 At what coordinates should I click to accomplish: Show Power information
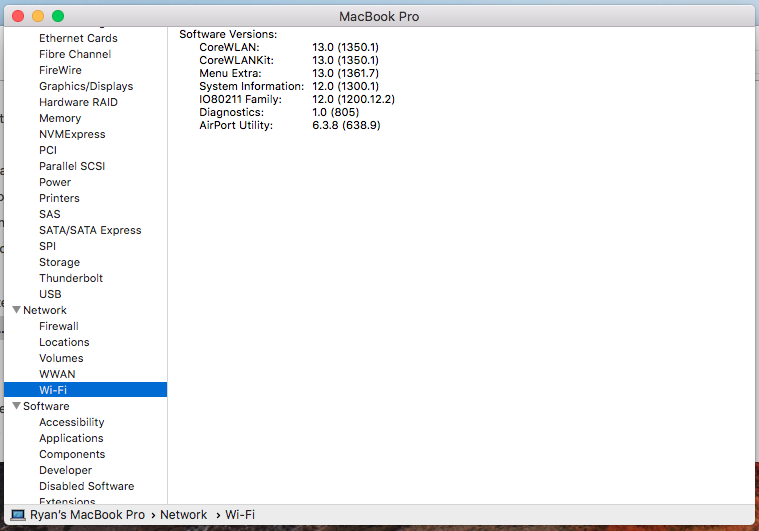(55, 182)
